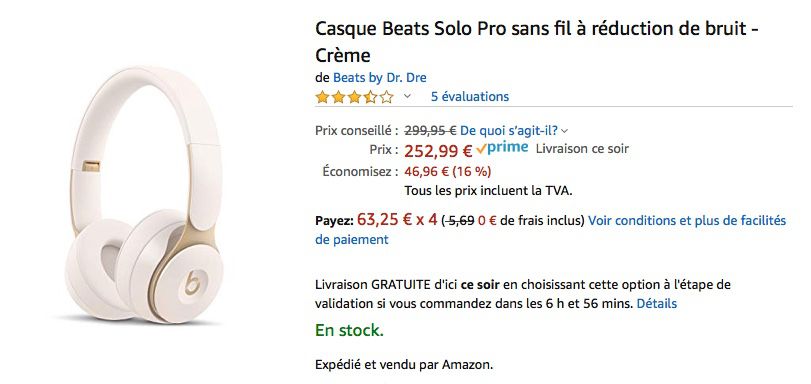Click the first gold star icon

[322, 97]
